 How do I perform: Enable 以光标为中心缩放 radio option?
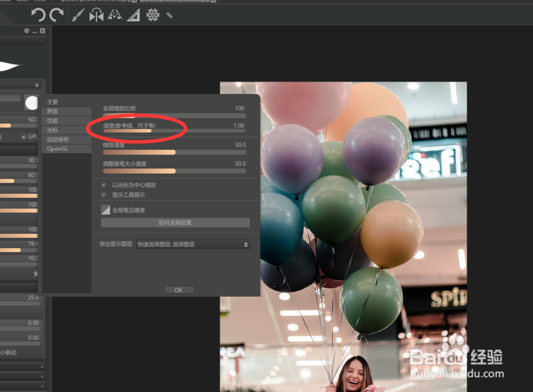[x=104, y=184]
